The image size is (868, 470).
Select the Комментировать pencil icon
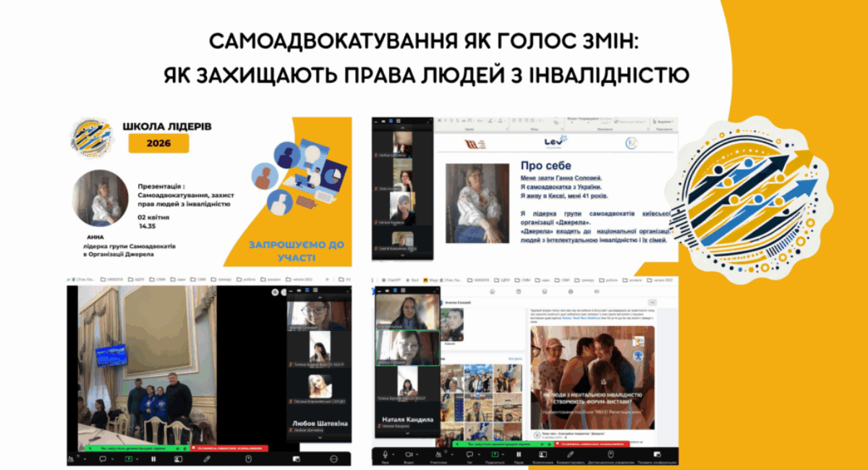pos(569,453)
